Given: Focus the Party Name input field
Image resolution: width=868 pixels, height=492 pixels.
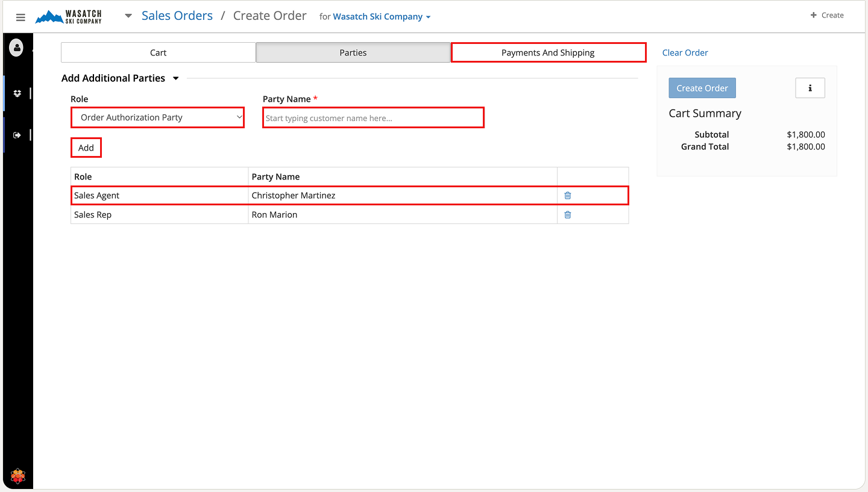Looking at the screenshot, I should pyautogui.click(x=373, y=118).
